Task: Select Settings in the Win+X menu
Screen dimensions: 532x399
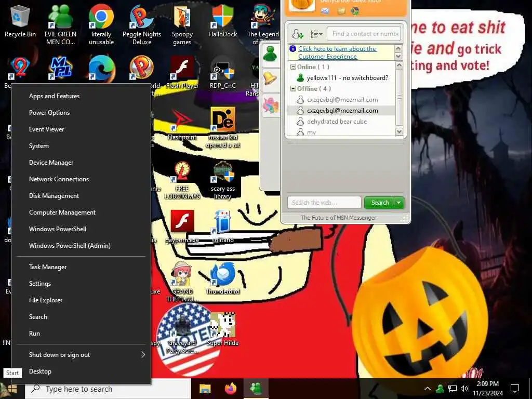Action: point(82,284)
